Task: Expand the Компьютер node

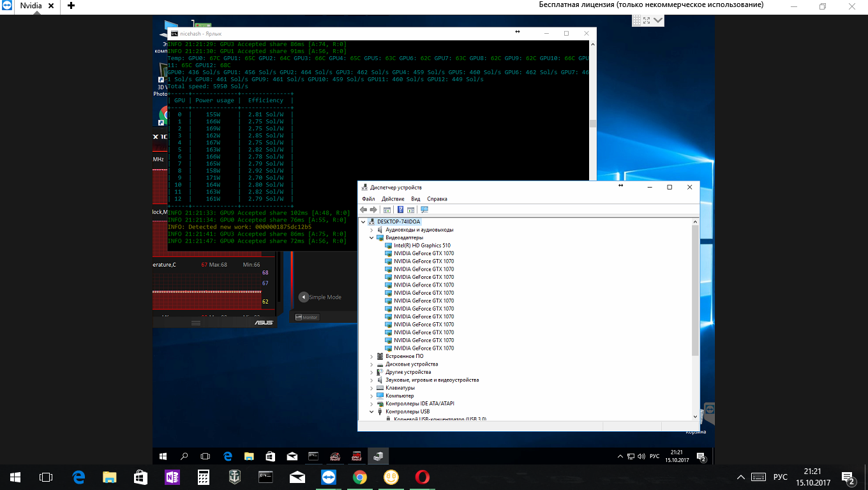Action: pos(371,396)
